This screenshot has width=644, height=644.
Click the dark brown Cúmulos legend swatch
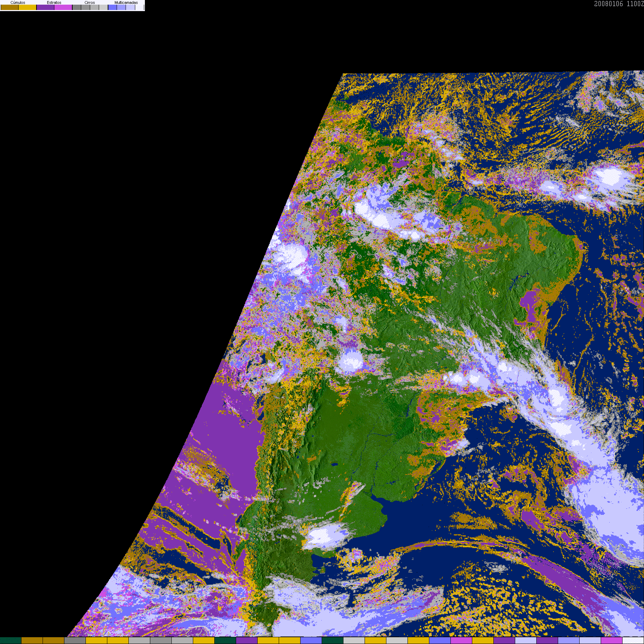pyautogui.click(x=10, y=7)
